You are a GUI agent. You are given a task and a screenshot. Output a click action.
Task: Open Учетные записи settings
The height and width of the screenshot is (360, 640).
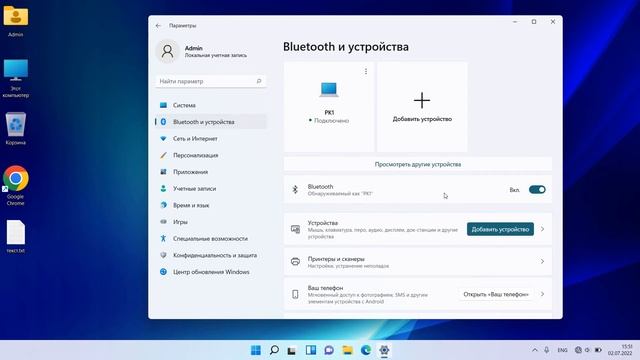click(211, 189)
